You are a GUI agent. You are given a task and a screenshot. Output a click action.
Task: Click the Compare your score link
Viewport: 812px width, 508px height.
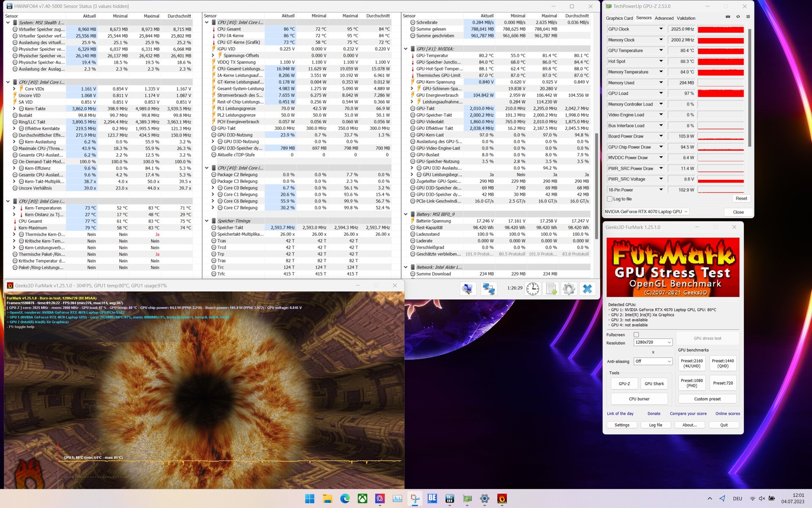688,414
